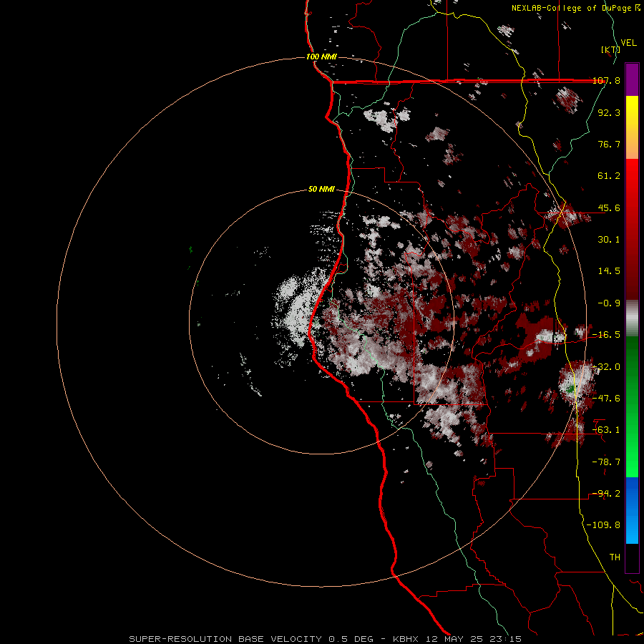Click the 100 NMI range ring label

321,57
